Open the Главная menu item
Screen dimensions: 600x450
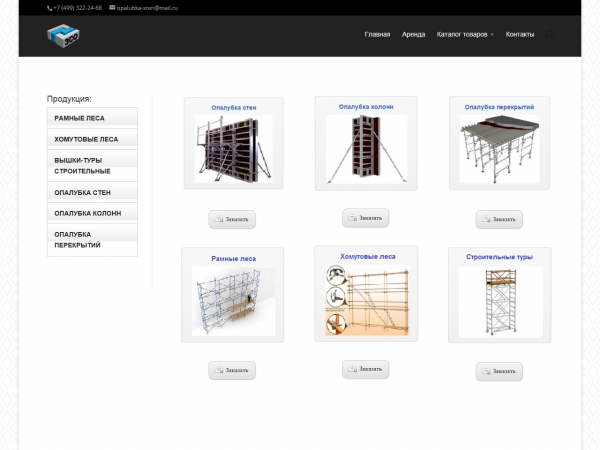377,34
